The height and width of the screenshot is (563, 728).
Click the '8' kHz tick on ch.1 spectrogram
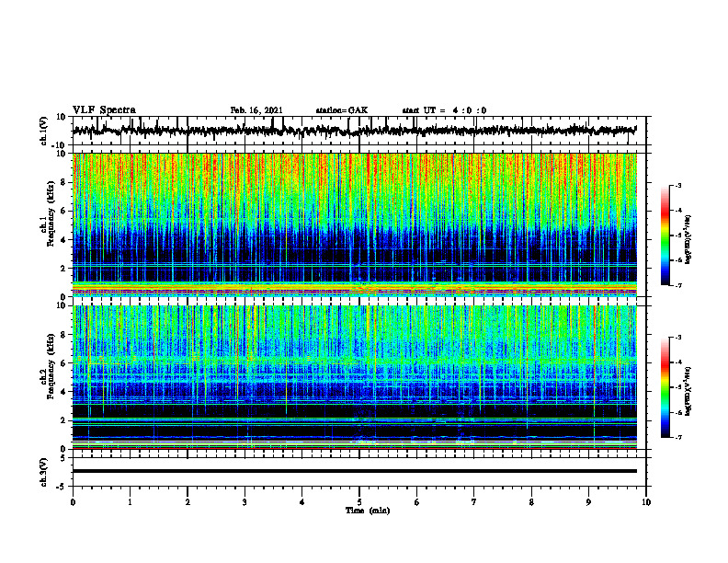[64, 182]
